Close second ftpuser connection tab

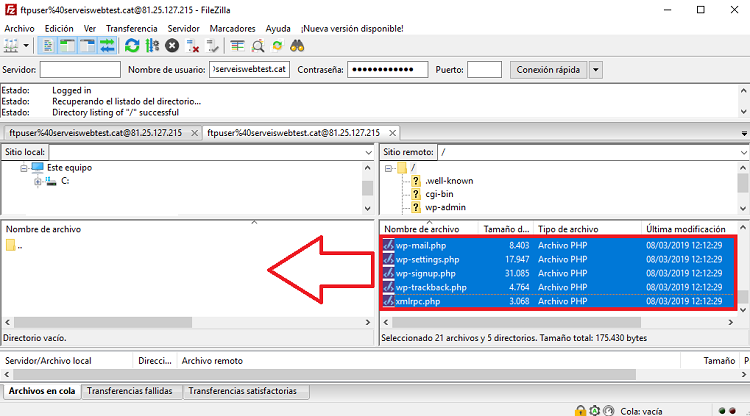pos(392,133)
